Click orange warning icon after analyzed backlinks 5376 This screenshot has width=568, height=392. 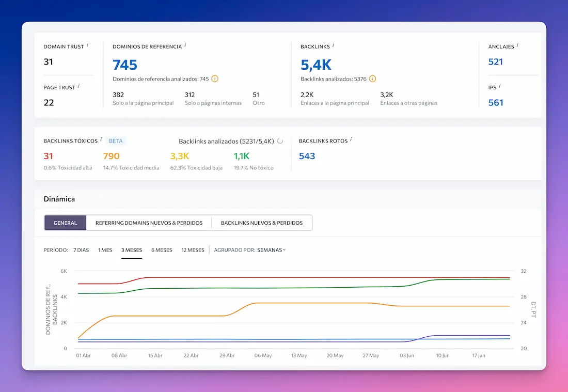click(372, 79)
